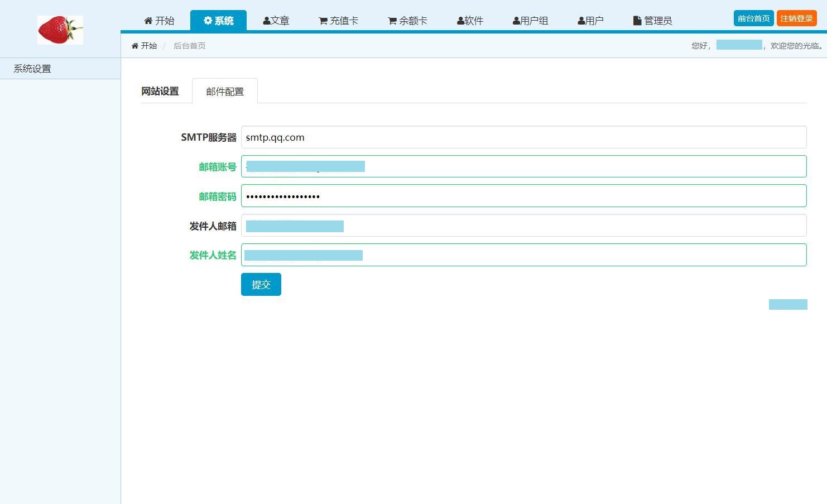Click the user icon beside 文章

point(266,21)
